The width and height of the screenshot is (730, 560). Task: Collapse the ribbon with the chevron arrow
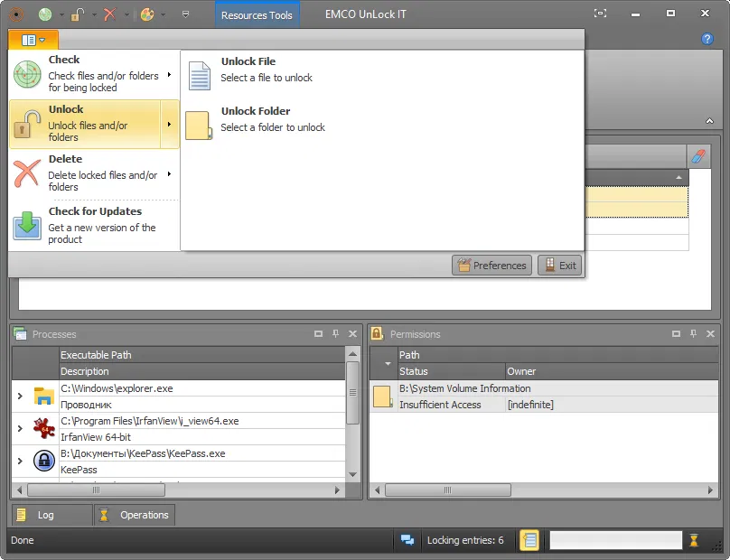(709, 121)
